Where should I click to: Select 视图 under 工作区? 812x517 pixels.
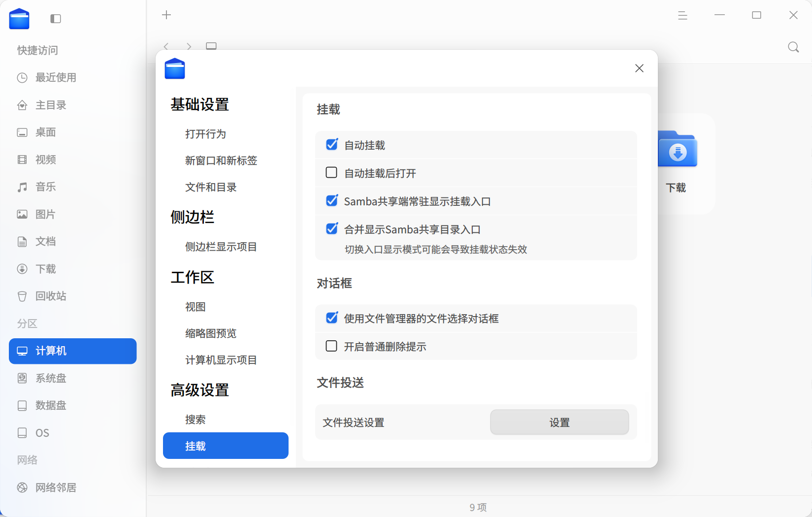[226, 307]
